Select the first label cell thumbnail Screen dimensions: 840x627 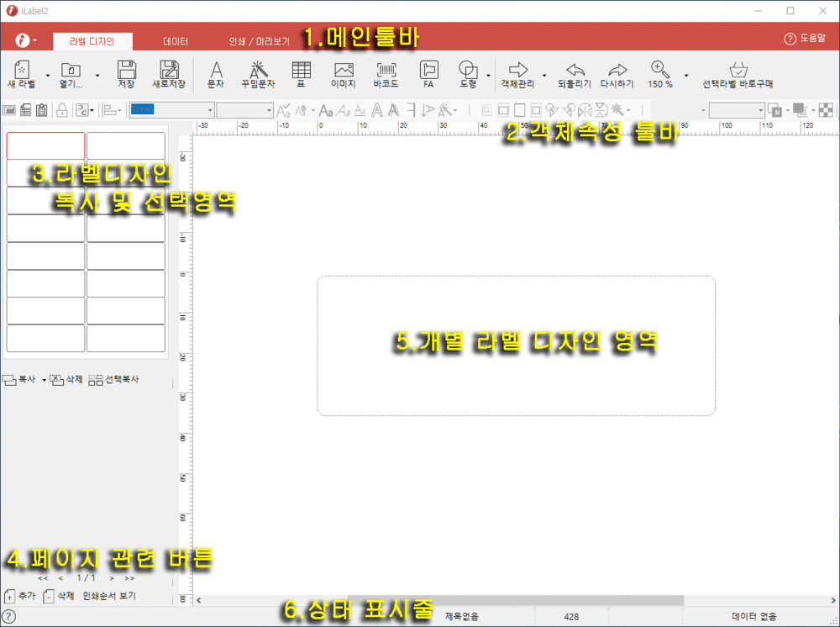(x=45, y=145)
